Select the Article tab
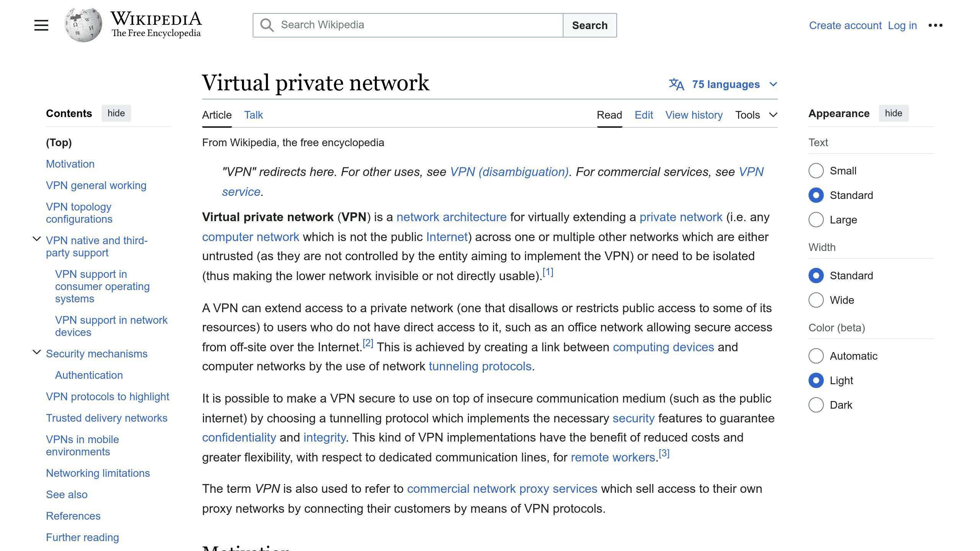 point(217,115)
